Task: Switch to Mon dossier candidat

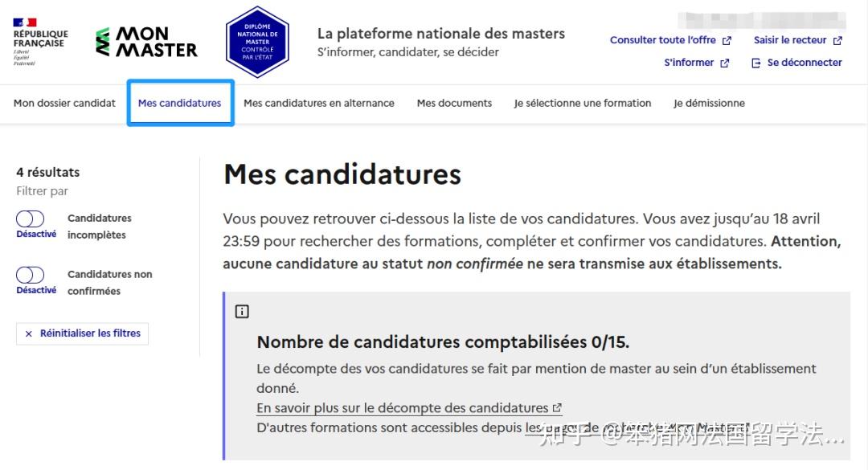Action: tap(64, 103)
